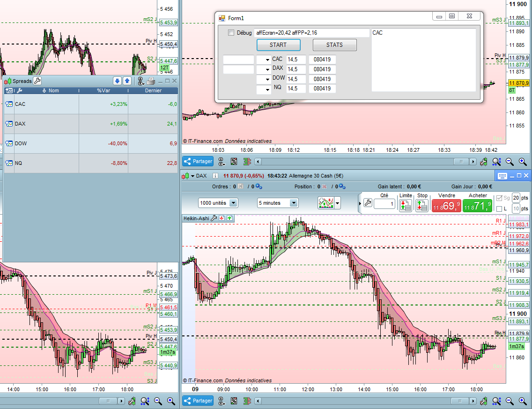Image resolution: width=532 pixels, height=409 pixels.
Task: Open chart for the DAX row in Spreads
Action: click(x=9, y=124)
